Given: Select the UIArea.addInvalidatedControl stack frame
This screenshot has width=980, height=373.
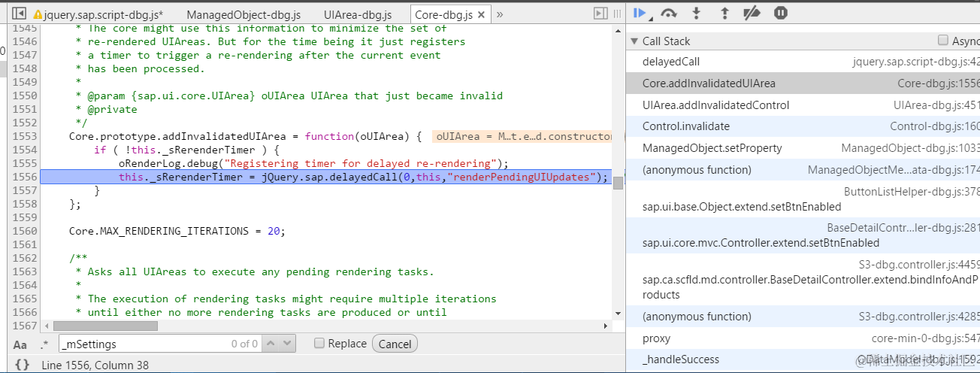Looking at the screenshot, I should pos(803,105).
